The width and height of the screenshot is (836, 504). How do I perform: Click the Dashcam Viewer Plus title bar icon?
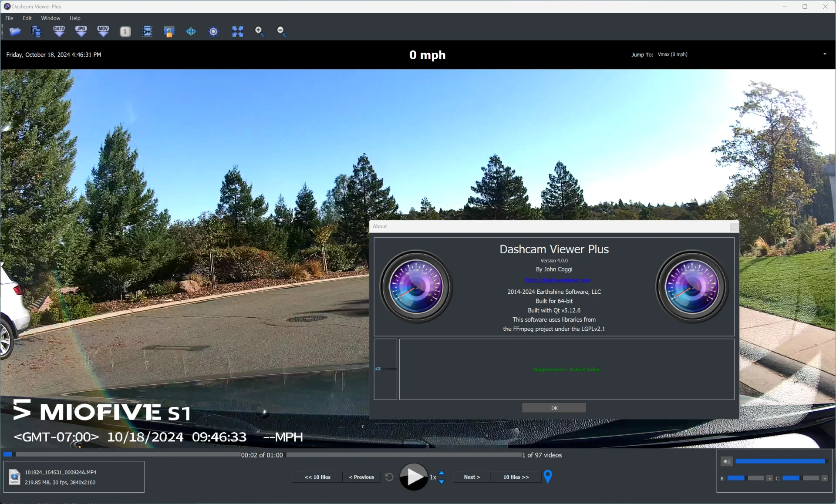pos(7,7)
